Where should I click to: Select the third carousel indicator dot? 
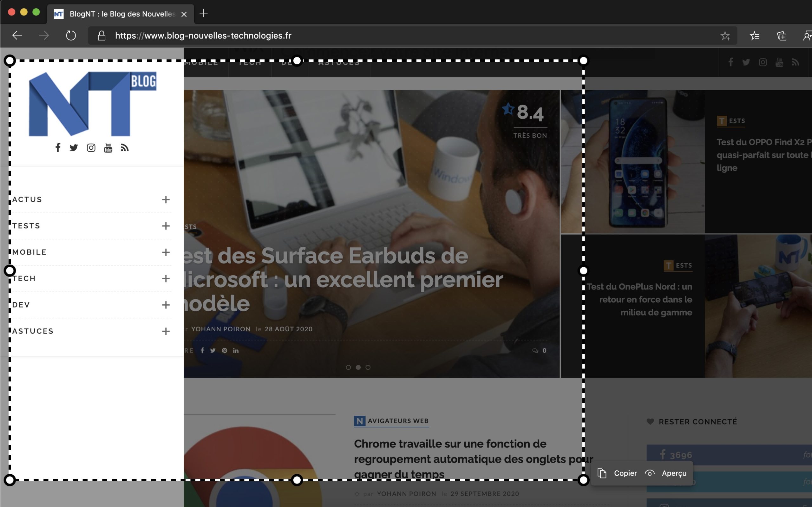pyautogui.click(x=368, y=367)
